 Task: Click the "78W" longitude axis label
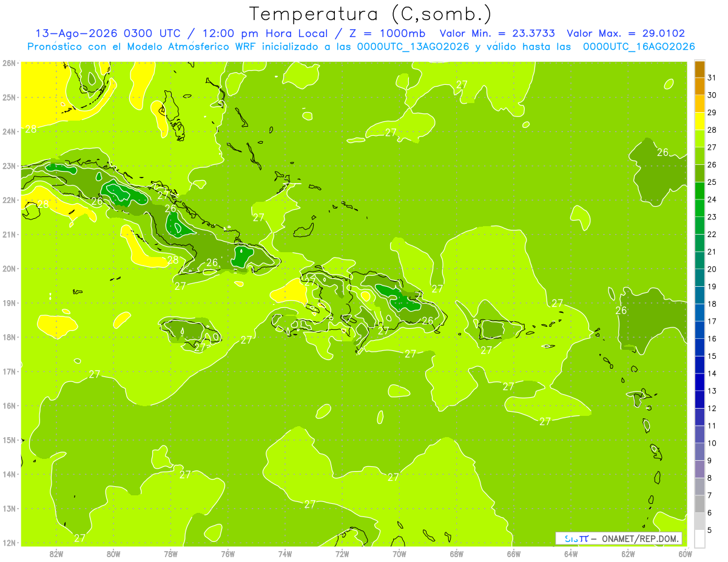pos(170,554)
